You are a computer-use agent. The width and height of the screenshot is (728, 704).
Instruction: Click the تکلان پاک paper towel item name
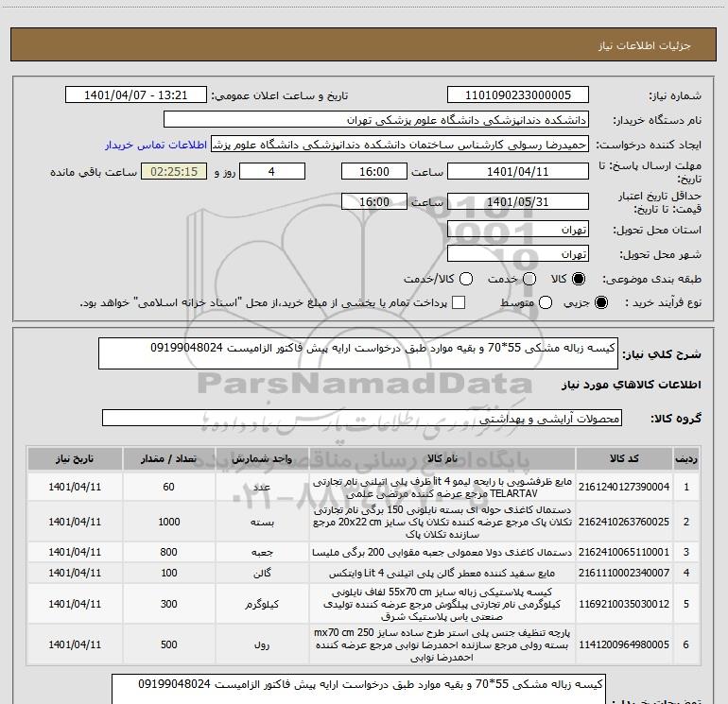442,522
